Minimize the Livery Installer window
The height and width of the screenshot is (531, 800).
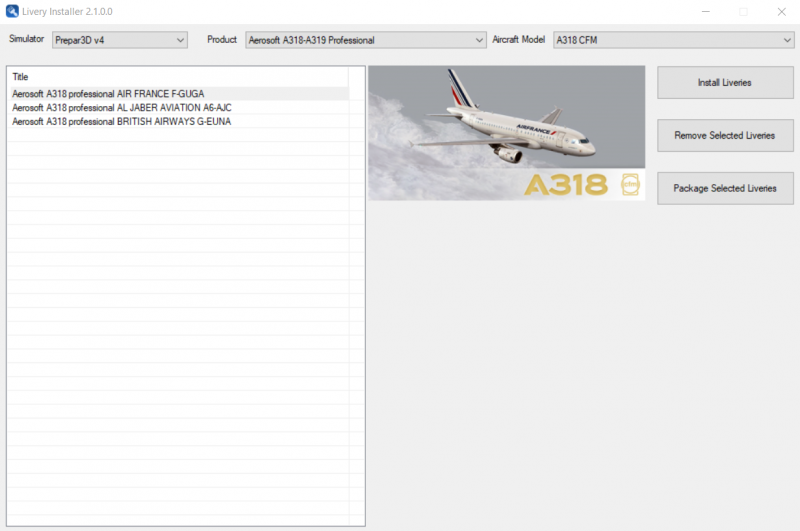pos(706,11)
